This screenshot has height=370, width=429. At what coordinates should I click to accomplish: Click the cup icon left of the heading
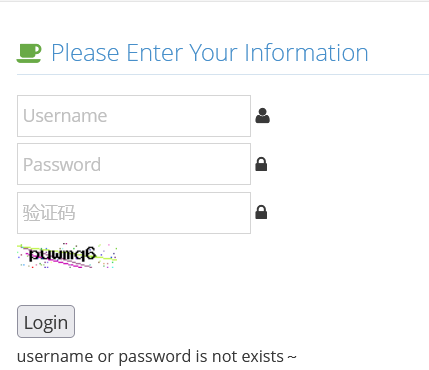[29, 53]
